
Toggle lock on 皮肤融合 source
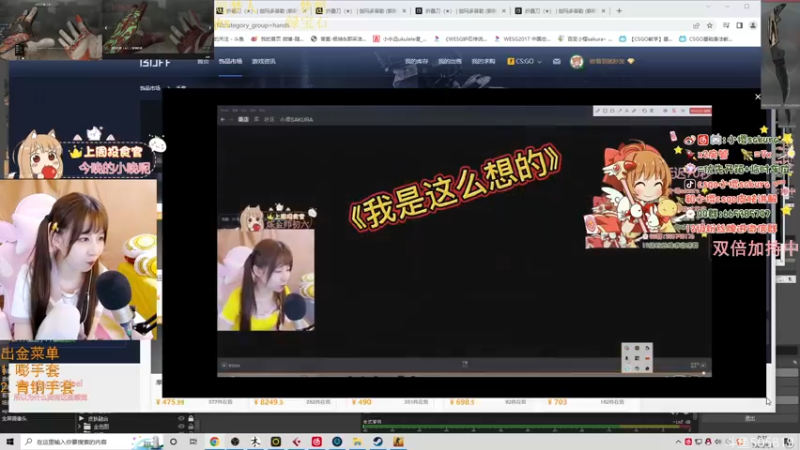click(x=191, y=418)
